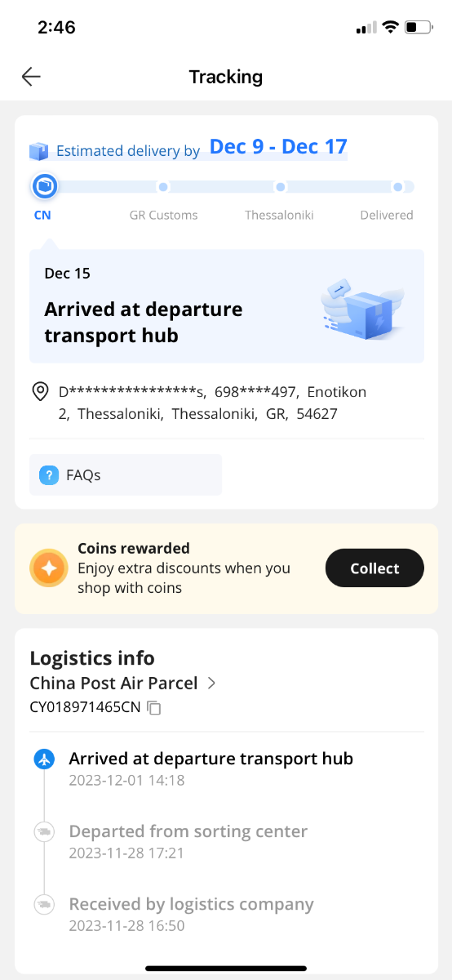Viewport: 452px width, 980px height.
Task: Tap the FAQs question mark icon
Action: [49, 474]
